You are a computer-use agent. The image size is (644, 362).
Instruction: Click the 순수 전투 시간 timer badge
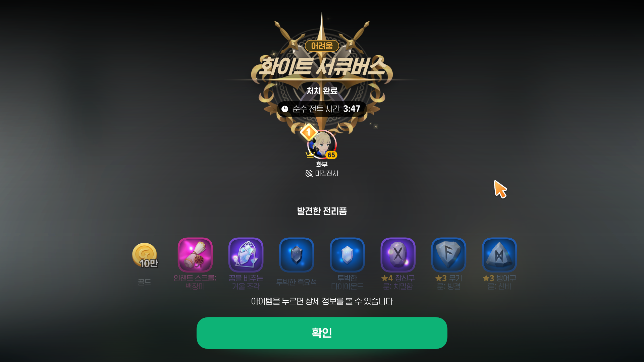[322, 109]
